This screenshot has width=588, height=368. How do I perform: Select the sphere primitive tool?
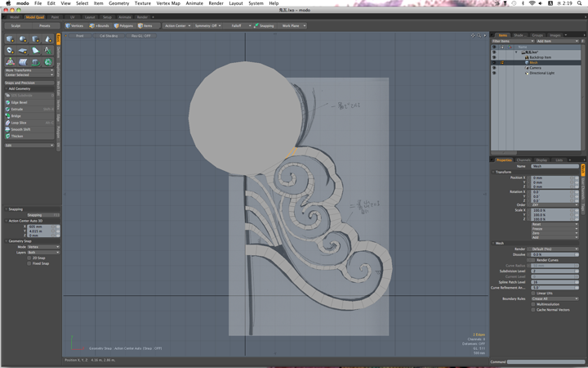click(23, 39)
